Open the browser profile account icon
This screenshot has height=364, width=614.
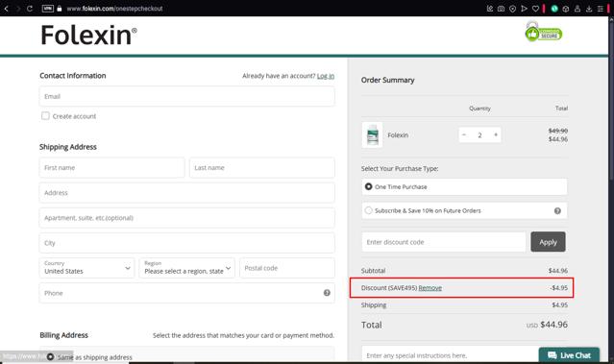[577, 9]
